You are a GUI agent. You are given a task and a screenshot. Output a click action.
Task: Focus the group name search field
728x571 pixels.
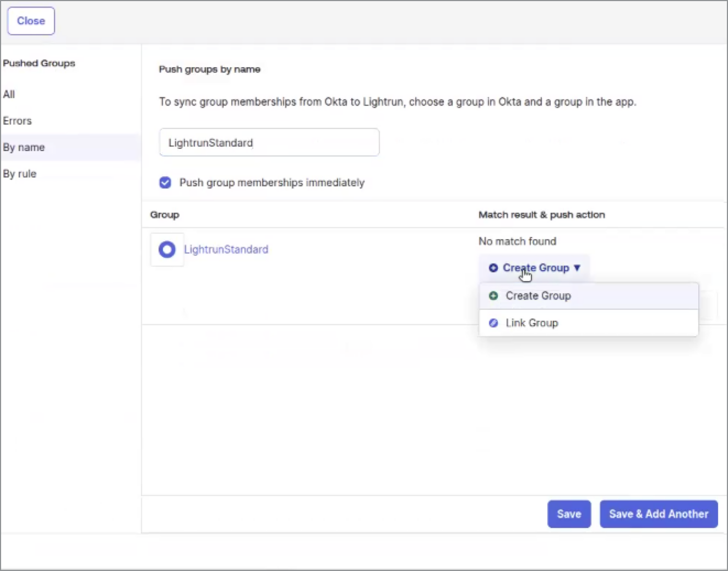[269, 143]
